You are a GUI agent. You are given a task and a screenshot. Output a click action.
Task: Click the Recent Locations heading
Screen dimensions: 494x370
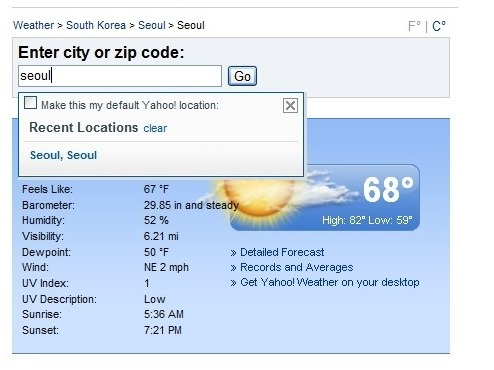tap(84, 128)
